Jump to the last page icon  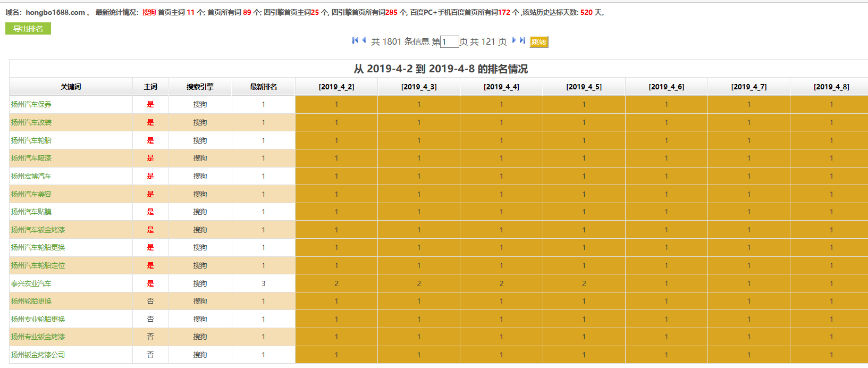(x=523, y=40)
